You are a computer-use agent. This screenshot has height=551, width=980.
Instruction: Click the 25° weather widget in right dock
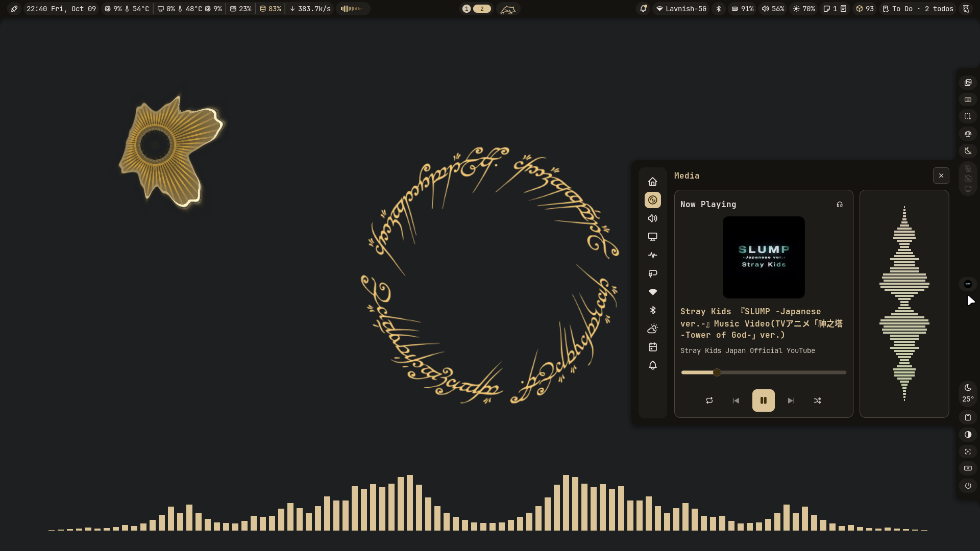(x=968, y=393)
